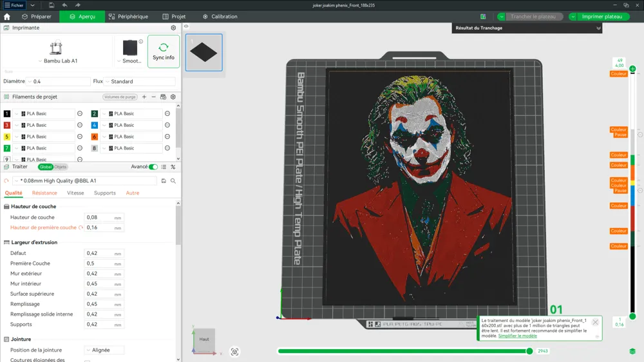Open printer settings gear icon

pyautogui.click(x=173, y=28)
